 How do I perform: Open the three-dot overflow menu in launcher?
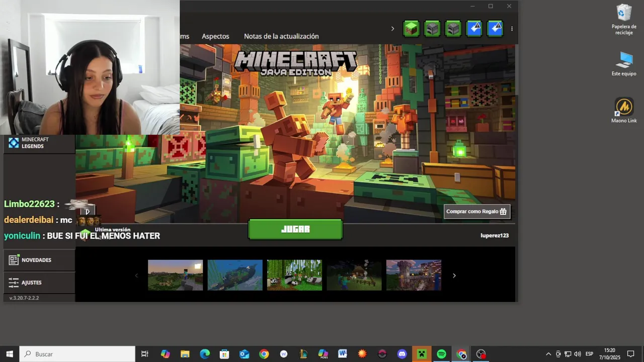[x=512, y=29]
